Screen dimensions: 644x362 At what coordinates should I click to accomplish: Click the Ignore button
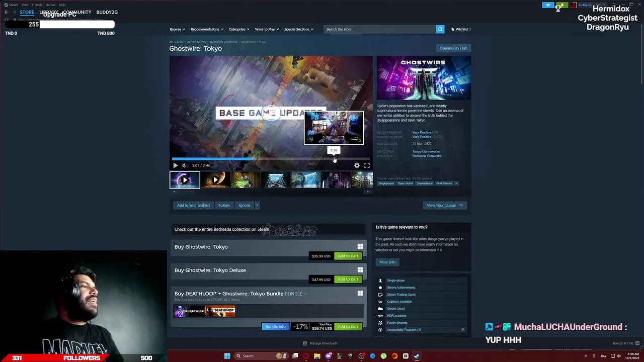(x=244, y=205)
